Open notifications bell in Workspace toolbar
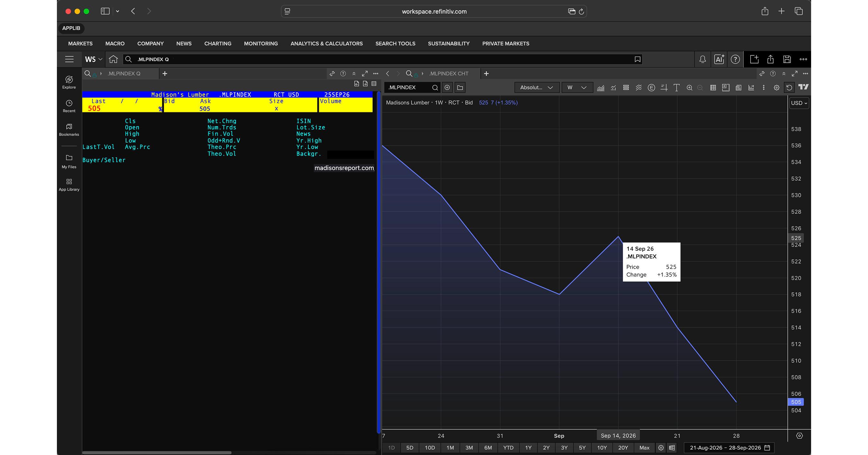868x455 pixels. tap(702, 59)
